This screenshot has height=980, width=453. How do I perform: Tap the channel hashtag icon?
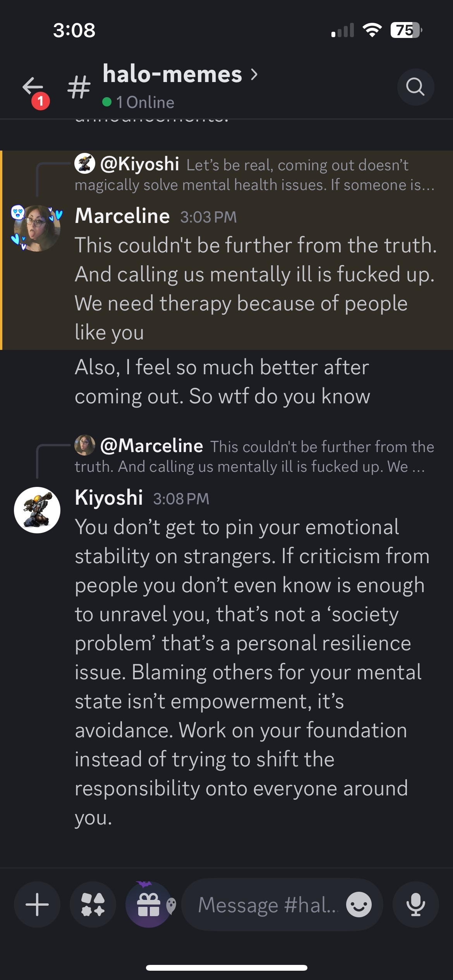[x=79, y=87]
